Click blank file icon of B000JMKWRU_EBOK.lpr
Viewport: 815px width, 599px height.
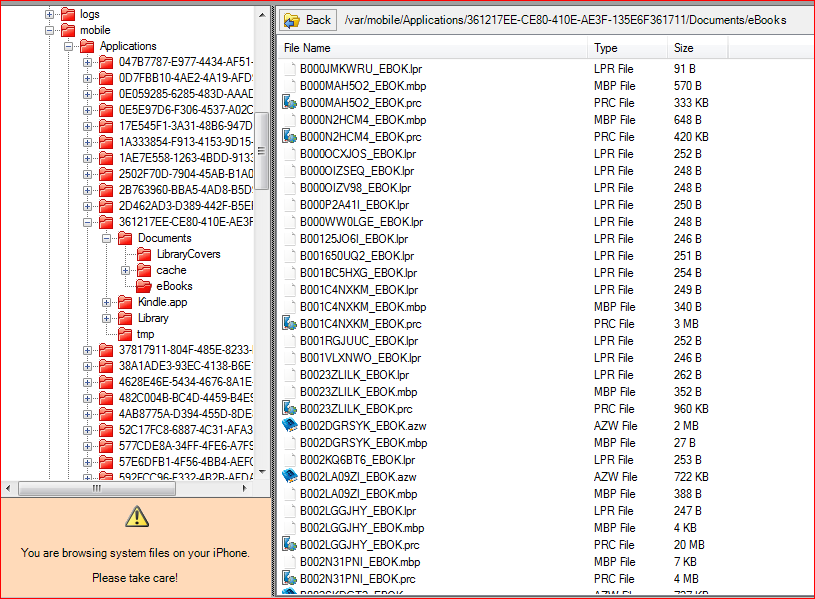[x=290, y=69]
